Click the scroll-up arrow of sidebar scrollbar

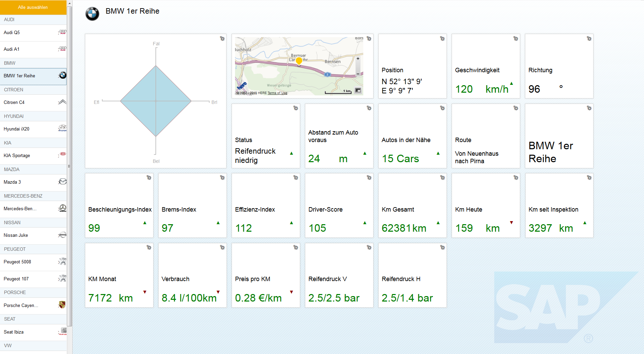(70, 3)
